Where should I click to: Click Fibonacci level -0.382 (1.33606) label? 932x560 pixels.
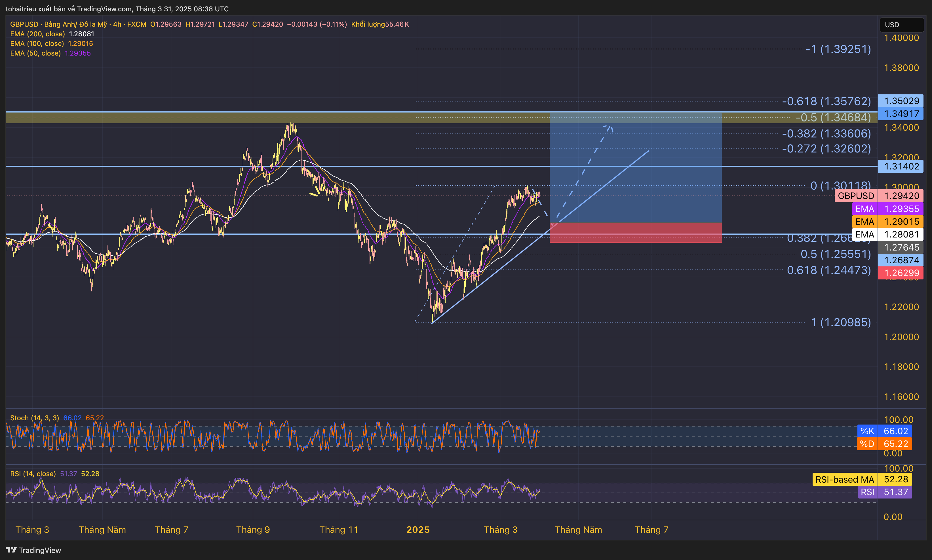826,133
